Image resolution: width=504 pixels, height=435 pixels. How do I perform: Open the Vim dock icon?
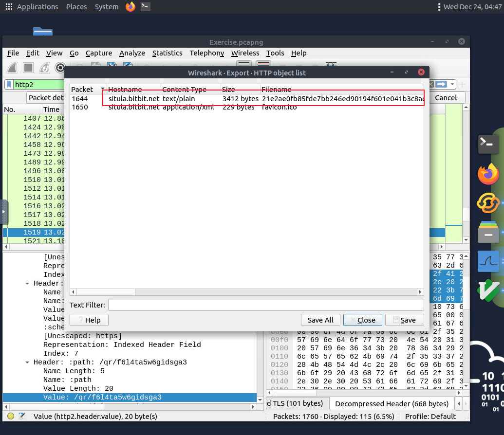point(488,290)
